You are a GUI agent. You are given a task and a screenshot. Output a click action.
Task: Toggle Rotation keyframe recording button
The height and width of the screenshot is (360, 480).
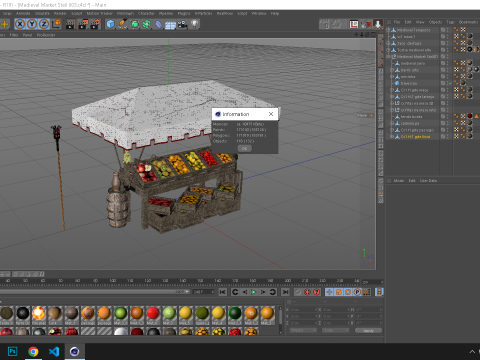pos(348,292)
